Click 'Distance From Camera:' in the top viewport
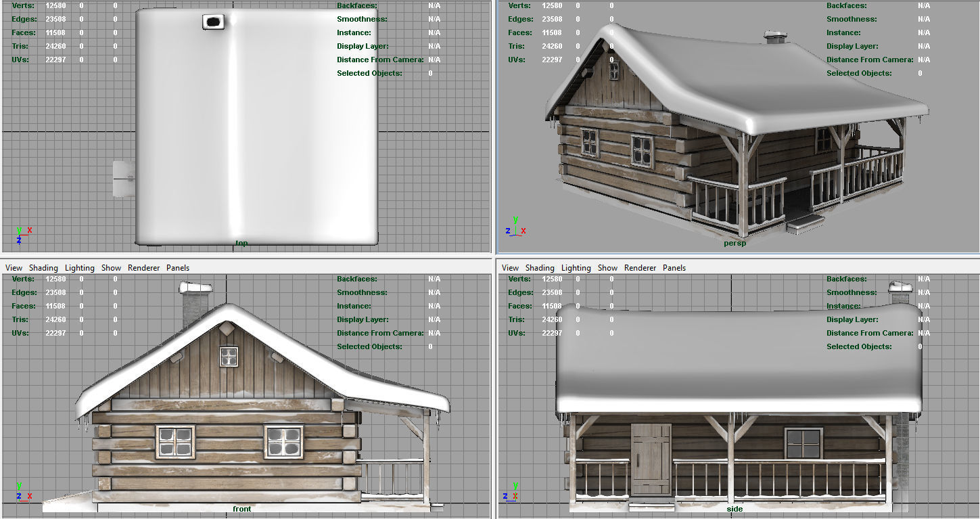This screenshot has width=980, height=519. (x=380, y=60)
